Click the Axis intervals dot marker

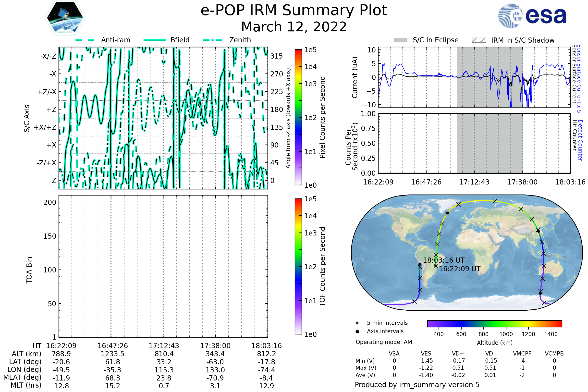point(357,331)
